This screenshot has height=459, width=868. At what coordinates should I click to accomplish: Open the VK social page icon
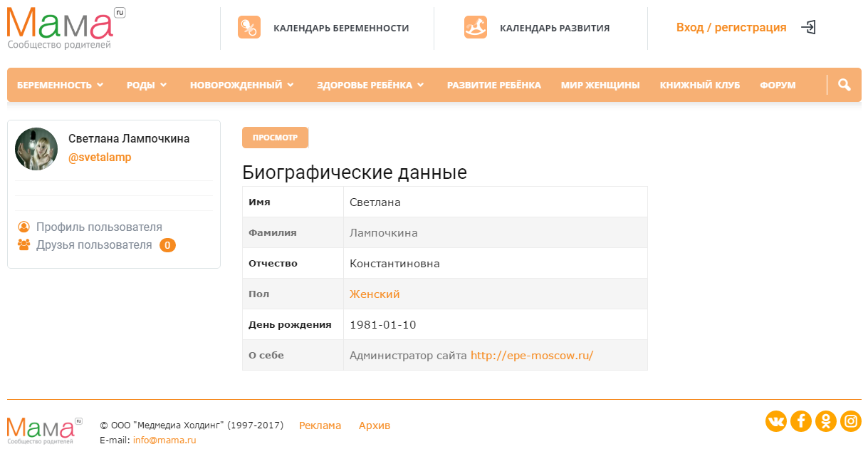(776, 421)
